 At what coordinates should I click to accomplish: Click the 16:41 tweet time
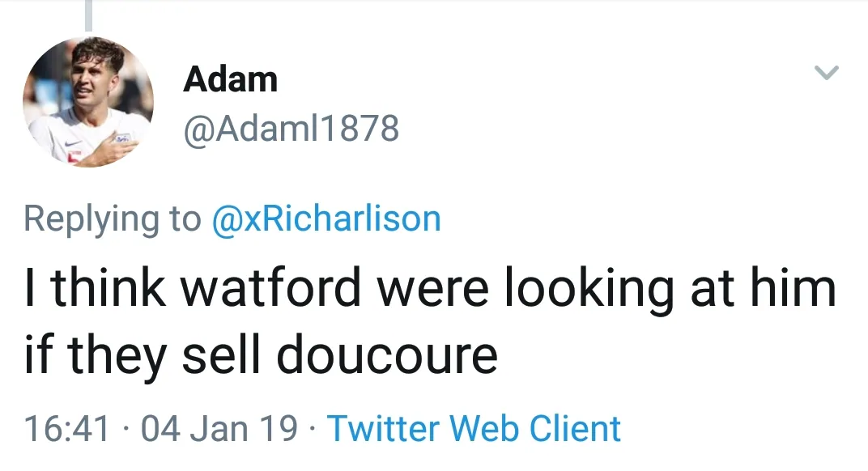click(x=66, y=428)
